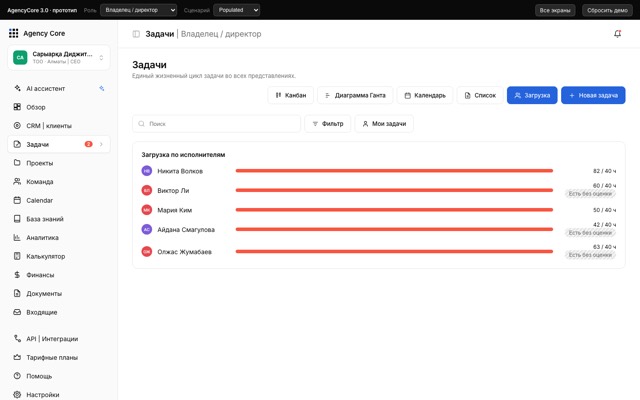Click Мария Ким's avatar
The height and width of the screenshot is (400, 640).
(x=147, y=210)
